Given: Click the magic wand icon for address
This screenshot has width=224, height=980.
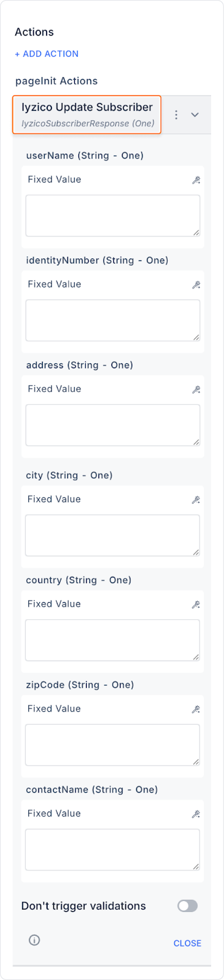Looking at the screenshot, I should click(196, 390).
